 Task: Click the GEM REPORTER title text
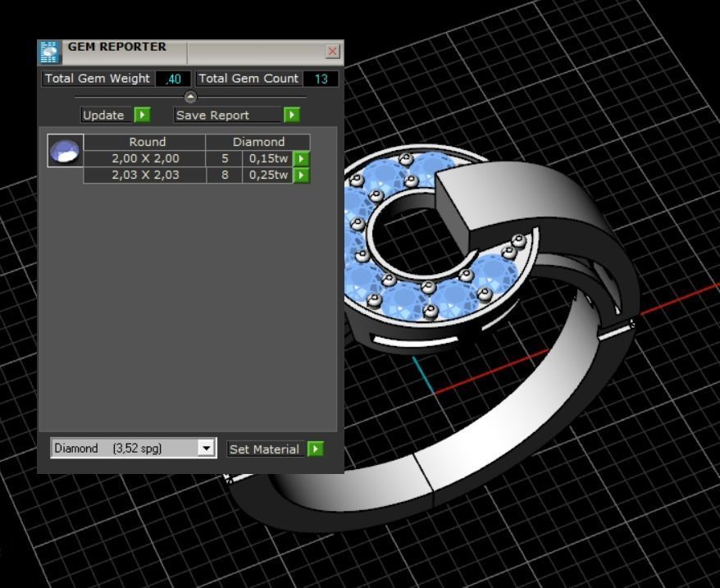117,47
